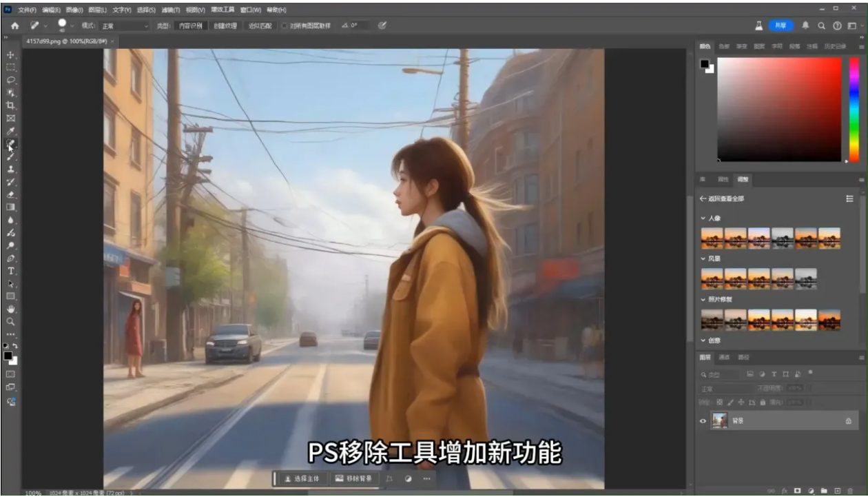The width and height of the screenshot is (868, 499).
Task: Open the beta flask icon at top right
Action: (758, 26)
